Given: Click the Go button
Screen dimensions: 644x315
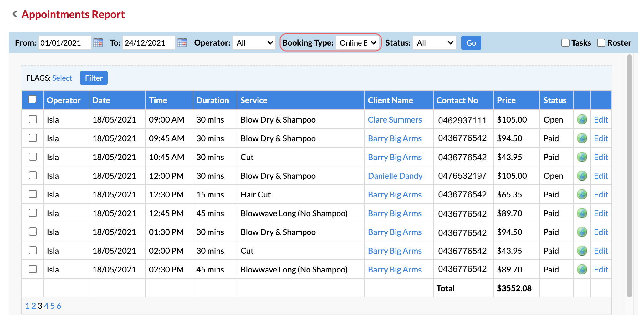Looking at the screenshot, I should coord(471,43).
